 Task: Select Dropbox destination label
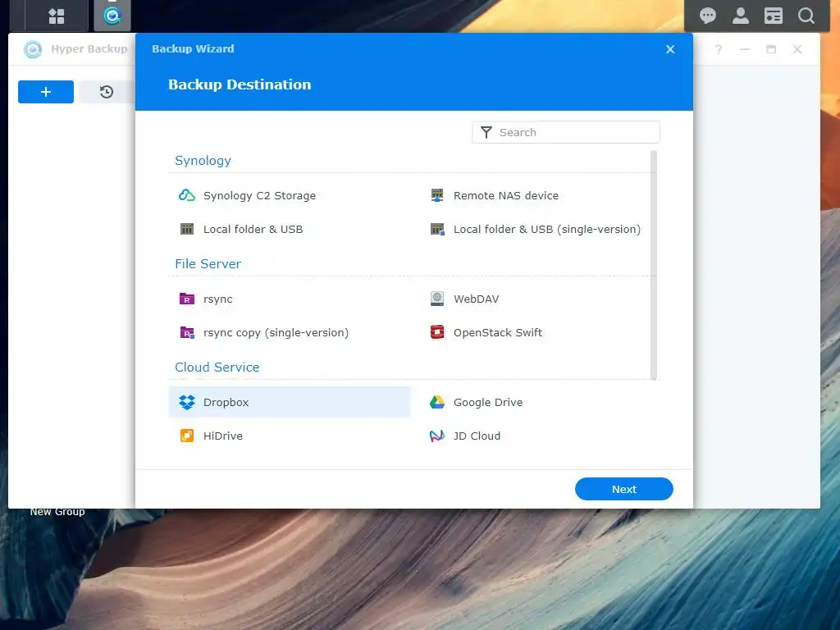point(226,402)
